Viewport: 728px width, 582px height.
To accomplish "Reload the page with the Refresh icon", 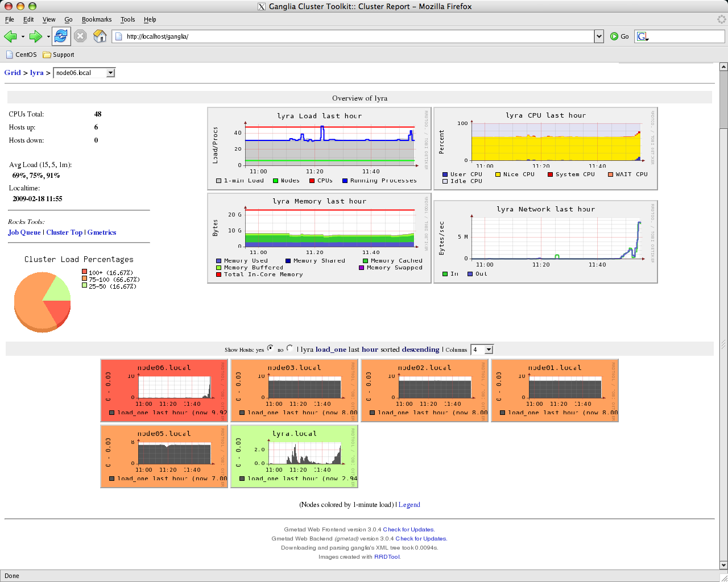I will [61, 36].
